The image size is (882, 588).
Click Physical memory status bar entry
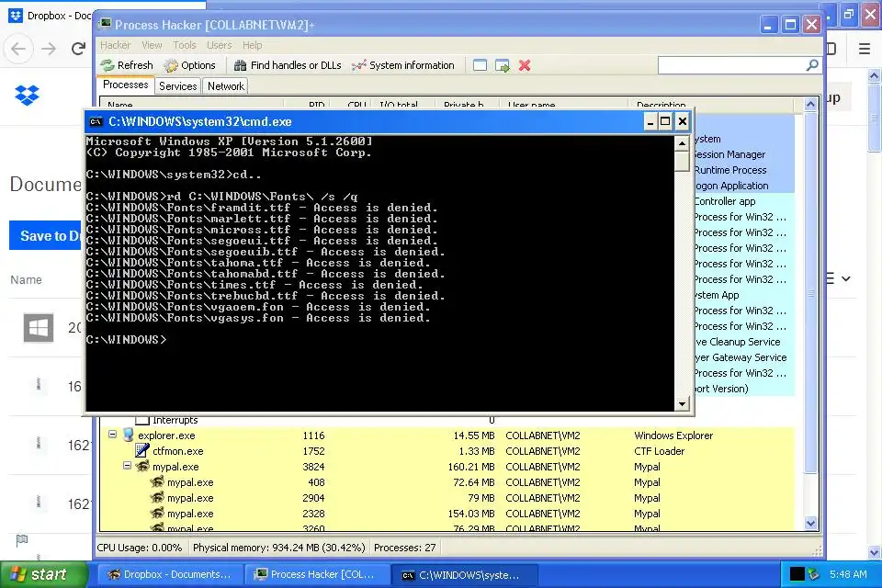pyautogui.click(x=279, y=548)
